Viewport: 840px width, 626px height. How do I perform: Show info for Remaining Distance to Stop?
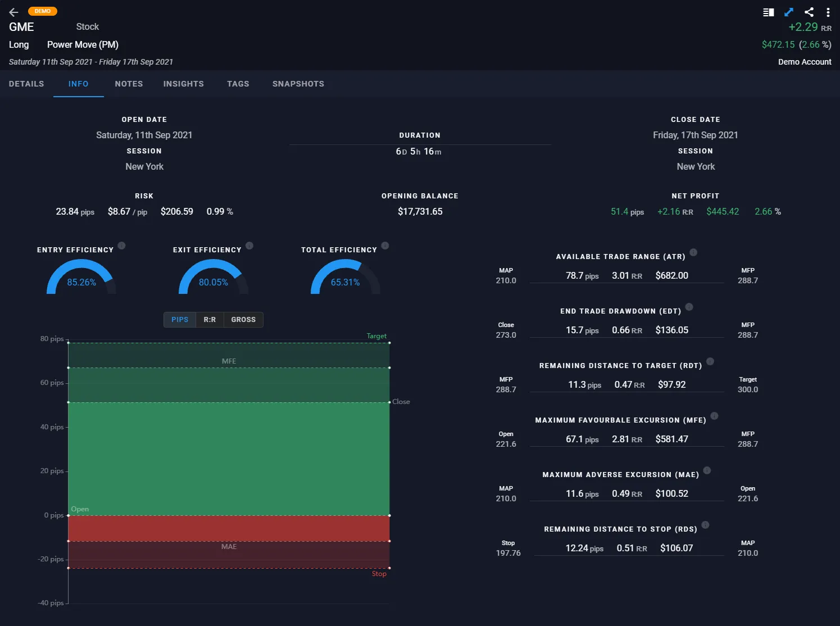tap(706, 525)
